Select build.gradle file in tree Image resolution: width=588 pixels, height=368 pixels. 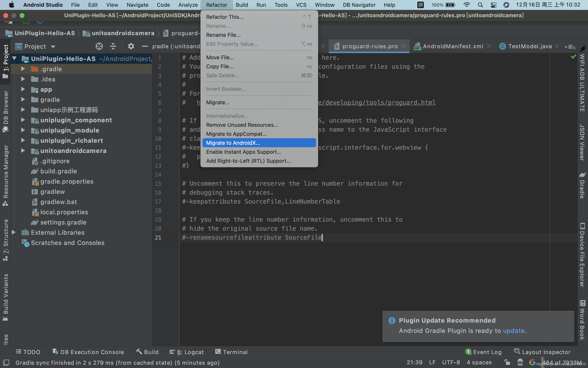[59, 171]
